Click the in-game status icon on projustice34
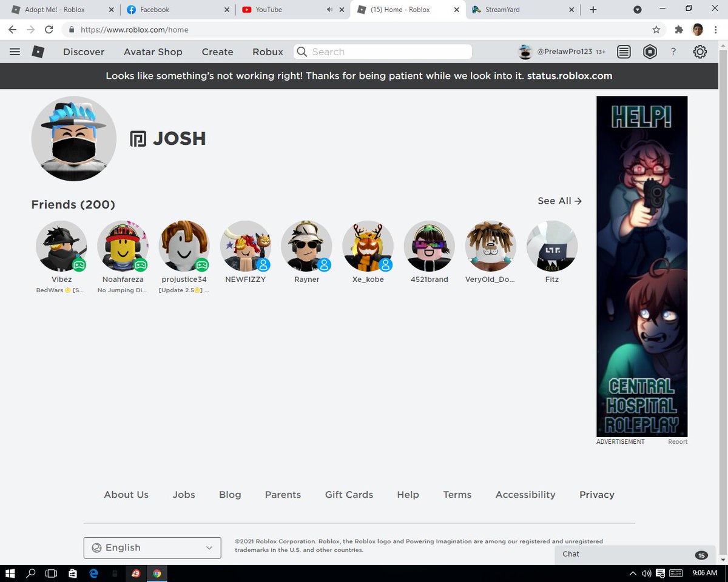This screenshot has width=728, height=582. (x=202, y=264)
